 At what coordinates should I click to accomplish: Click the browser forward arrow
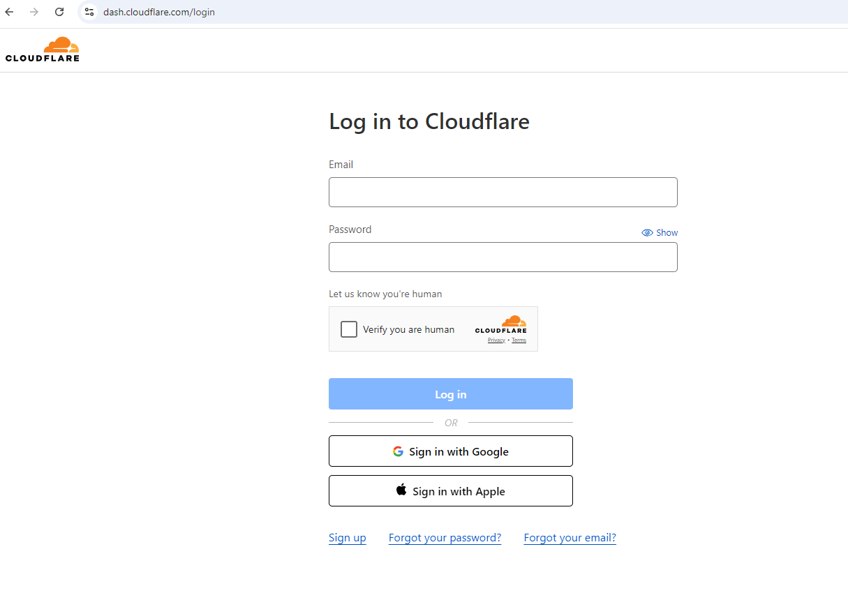click(x=34, y=12)
